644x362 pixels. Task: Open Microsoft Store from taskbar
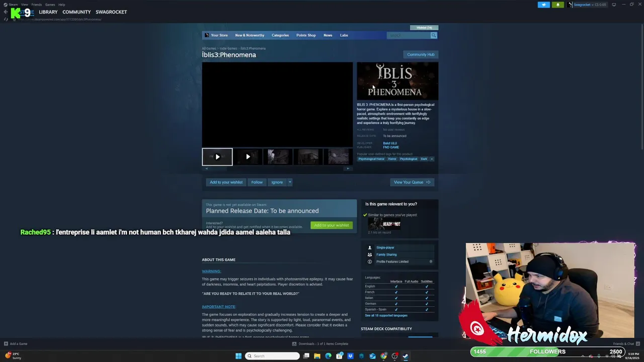pos(339,356)
